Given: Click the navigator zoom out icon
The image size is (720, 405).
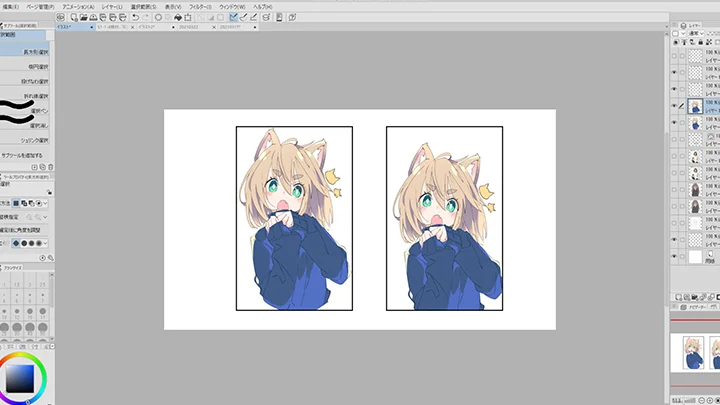Looking at the screenshot, I should coord(702,400).
